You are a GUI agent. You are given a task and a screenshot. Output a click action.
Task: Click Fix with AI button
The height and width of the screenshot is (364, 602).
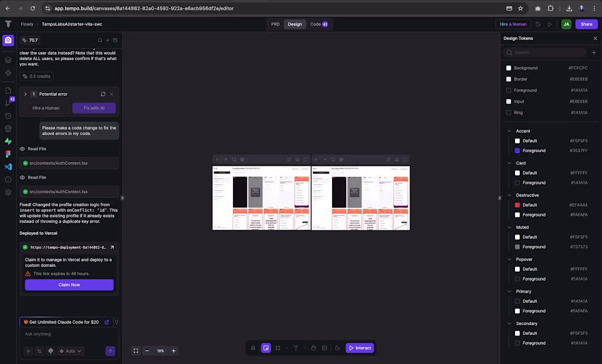(94, 108)
